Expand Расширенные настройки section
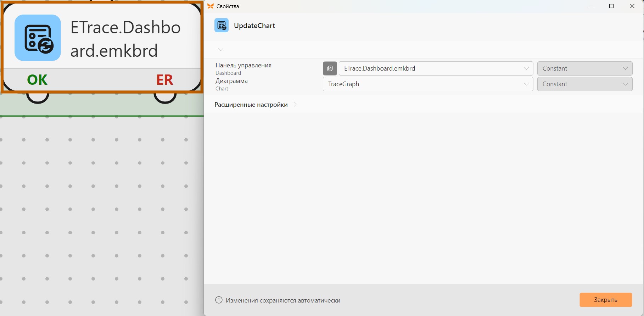The width and height of the screenshot is (644, 316). click(x=256, y=105)
